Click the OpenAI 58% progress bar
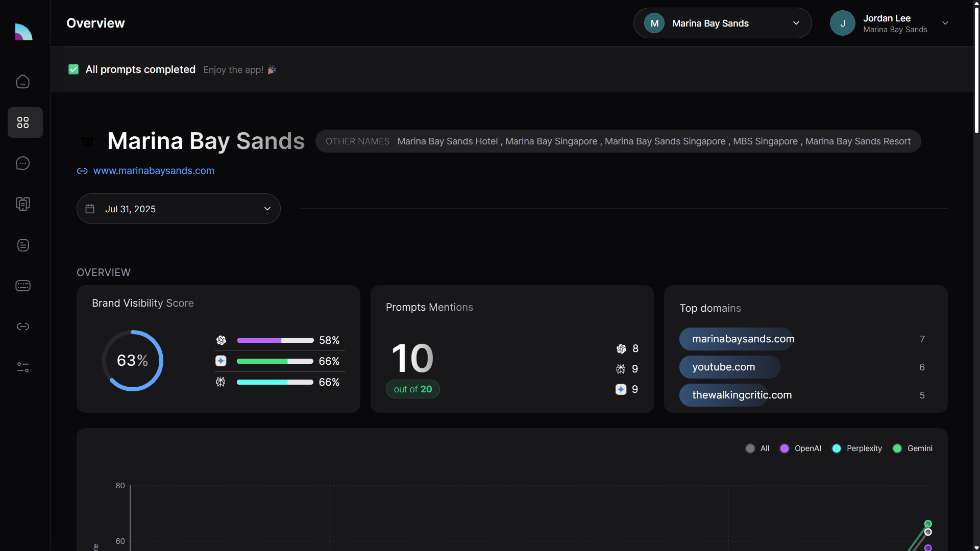The width and height of the screenshot is (980, 551). pos(275,340)
